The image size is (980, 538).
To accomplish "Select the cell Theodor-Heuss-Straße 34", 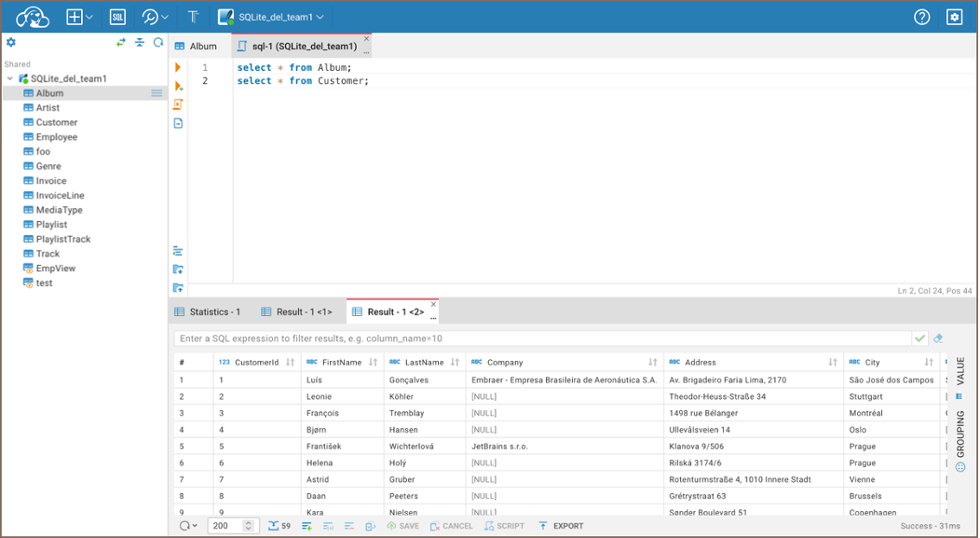I will pyautogui.click(x=753, y=396).
